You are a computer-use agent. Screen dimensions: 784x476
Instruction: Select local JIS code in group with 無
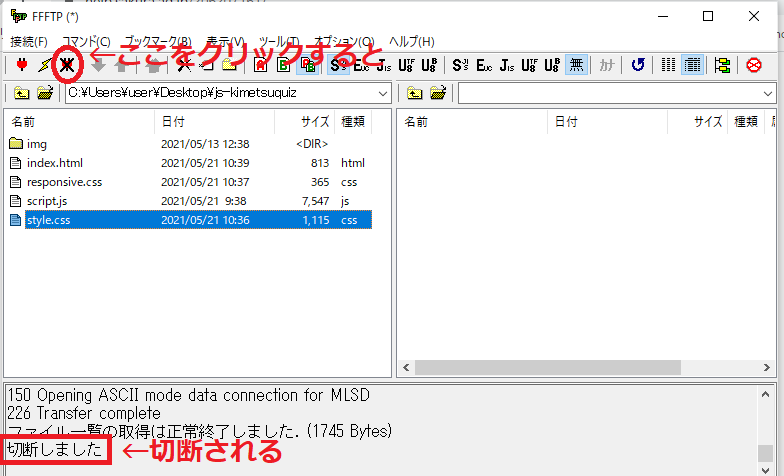pos(506,64)
